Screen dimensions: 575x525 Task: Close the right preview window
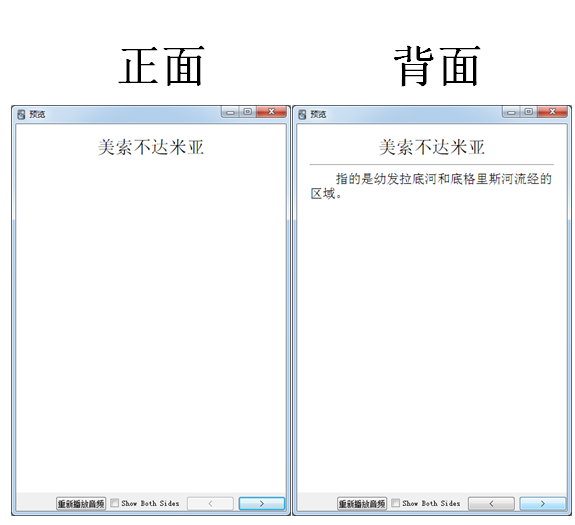pyautogui.click(x=552, y=112)
